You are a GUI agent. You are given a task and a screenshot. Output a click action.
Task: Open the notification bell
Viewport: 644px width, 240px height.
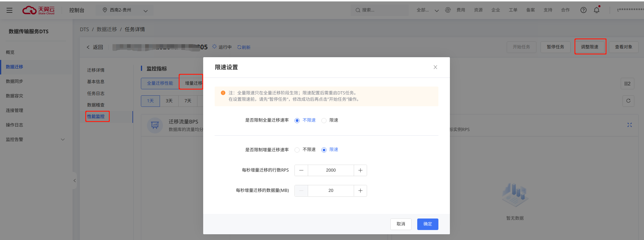(x=597, y=10)
